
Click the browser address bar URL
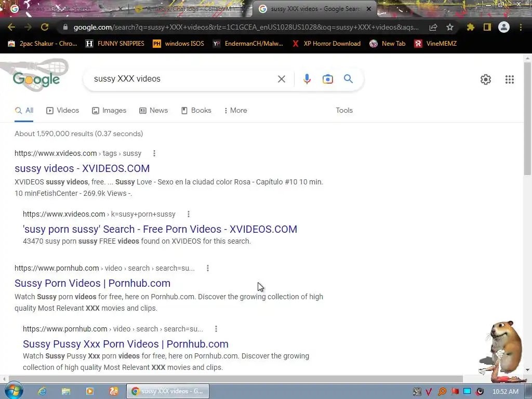[x=246, y=27]
